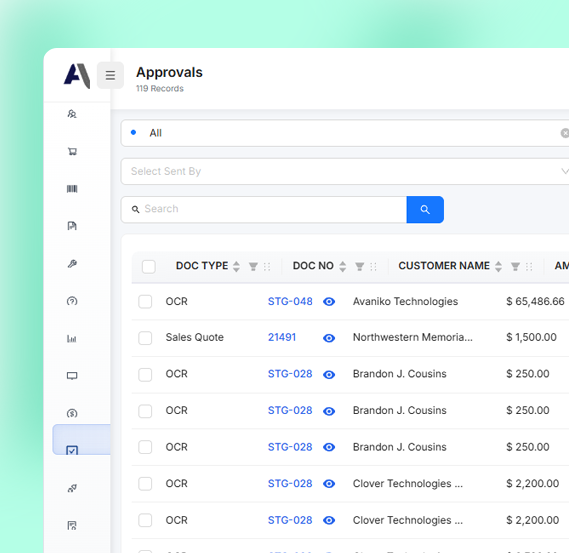This screenshot has height=553, width=569.
Task: Check the Sales Quote row checkbox
Action: pyautogui.click(x=145, y=338)
